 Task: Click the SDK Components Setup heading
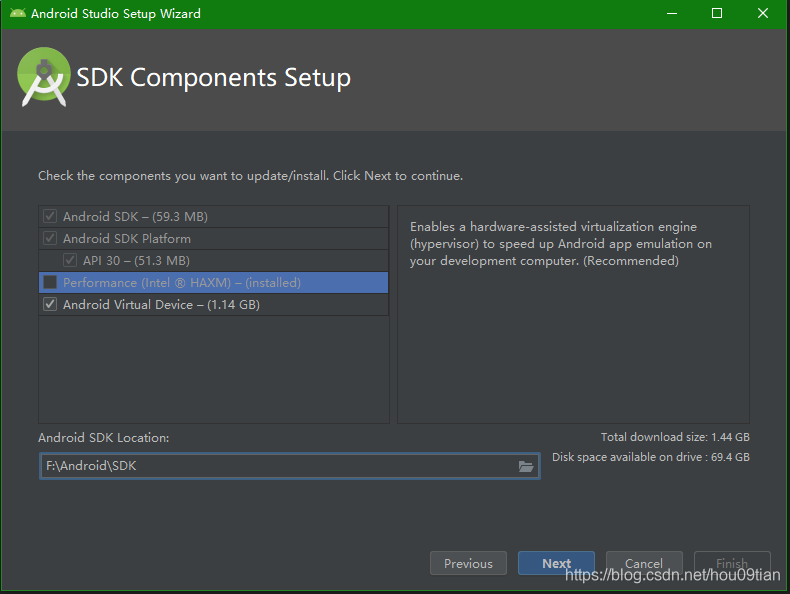(213, 78)
